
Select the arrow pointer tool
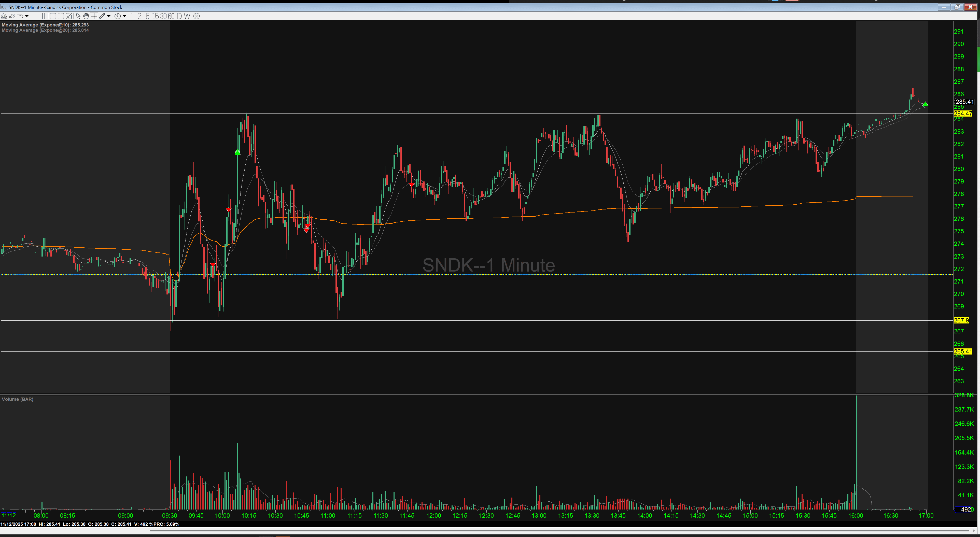point(78,16)
